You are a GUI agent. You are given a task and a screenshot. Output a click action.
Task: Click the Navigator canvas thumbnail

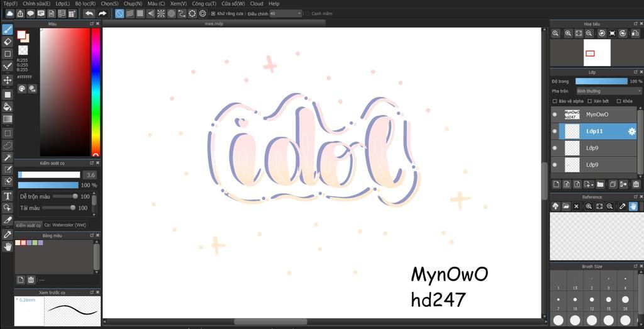(597, 53)
